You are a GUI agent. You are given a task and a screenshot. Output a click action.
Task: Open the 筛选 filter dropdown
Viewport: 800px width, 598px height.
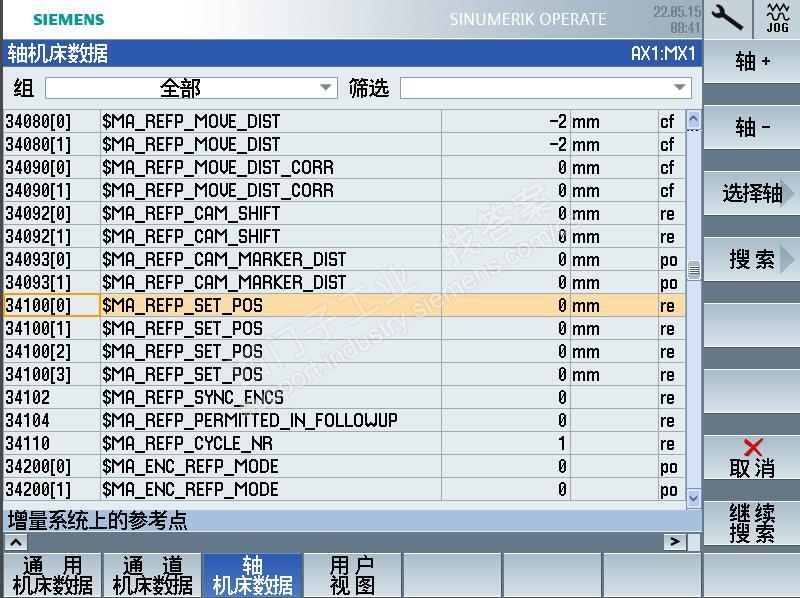[546, 88]
